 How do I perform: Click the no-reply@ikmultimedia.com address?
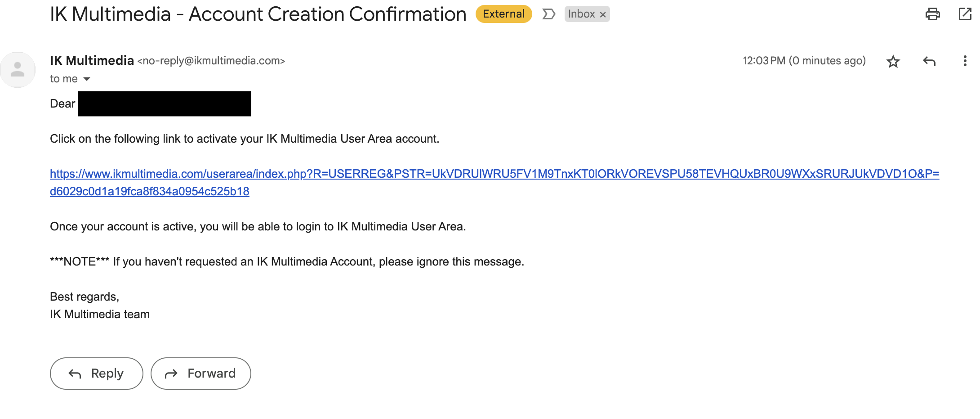(211, 61)
